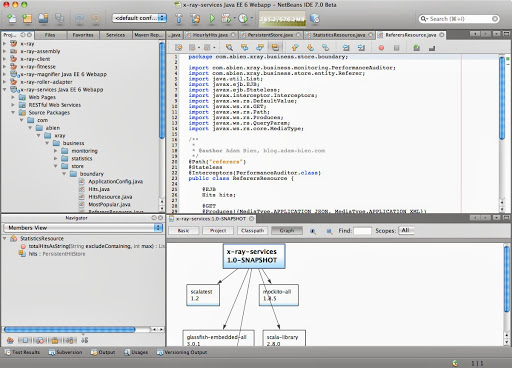This screenshot has width=512, height=368.
Task: Run the project with green play icon
Action: [212, 18]
